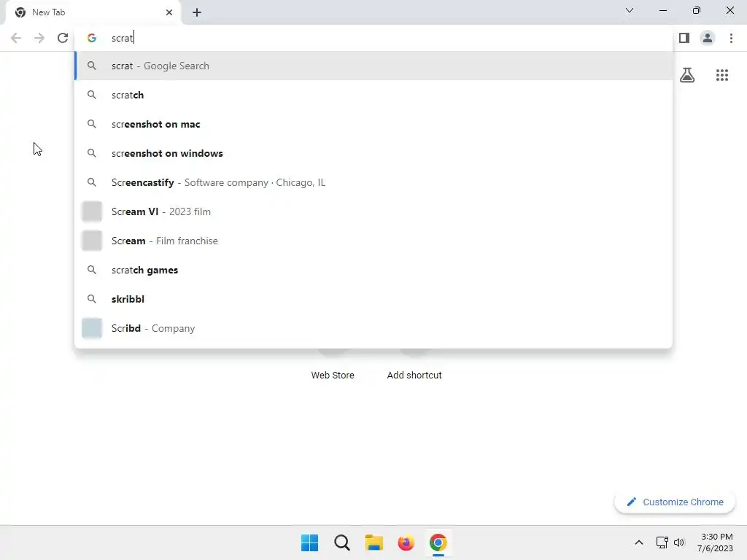The image size is (747, 560).
Task: Go back with the back arrow
Action: coord(16,38)
